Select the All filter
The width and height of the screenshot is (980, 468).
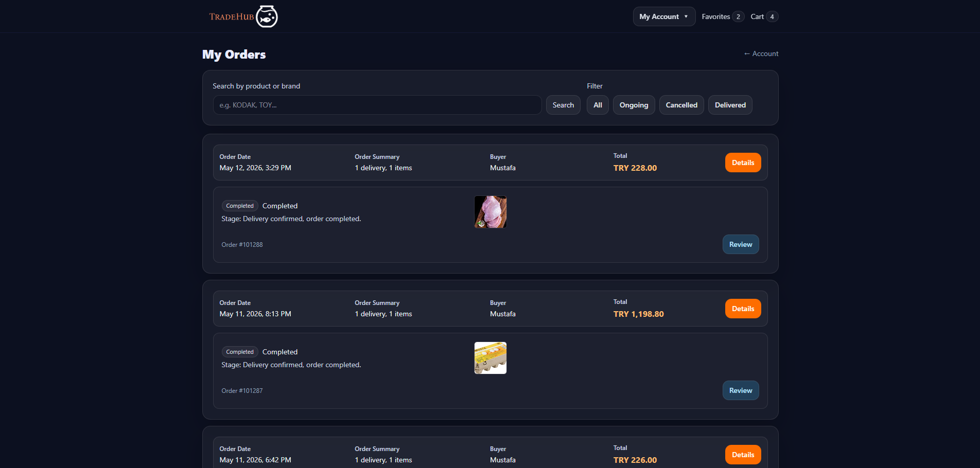598,105
